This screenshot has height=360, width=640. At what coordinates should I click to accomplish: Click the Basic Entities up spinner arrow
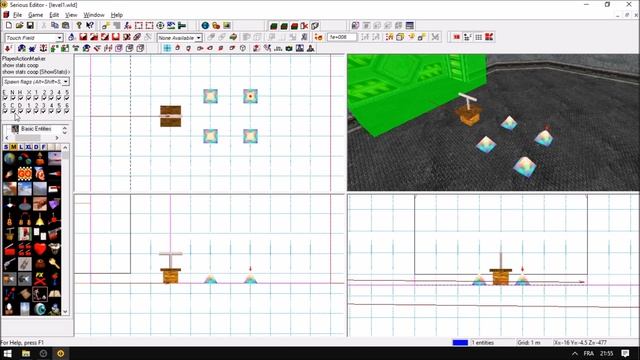point(64,128)
